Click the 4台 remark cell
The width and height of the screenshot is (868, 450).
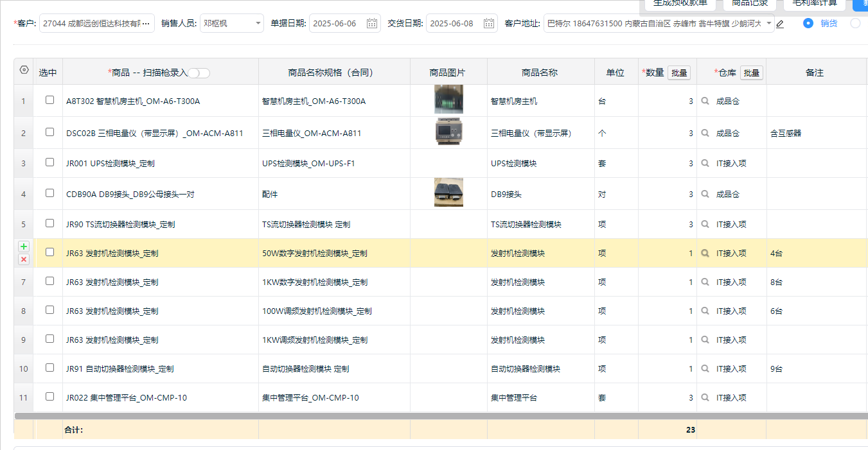point(816,254)
